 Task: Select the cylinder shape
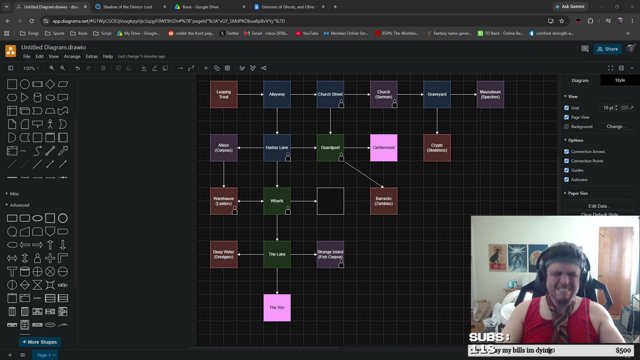(x=37, y=98)
